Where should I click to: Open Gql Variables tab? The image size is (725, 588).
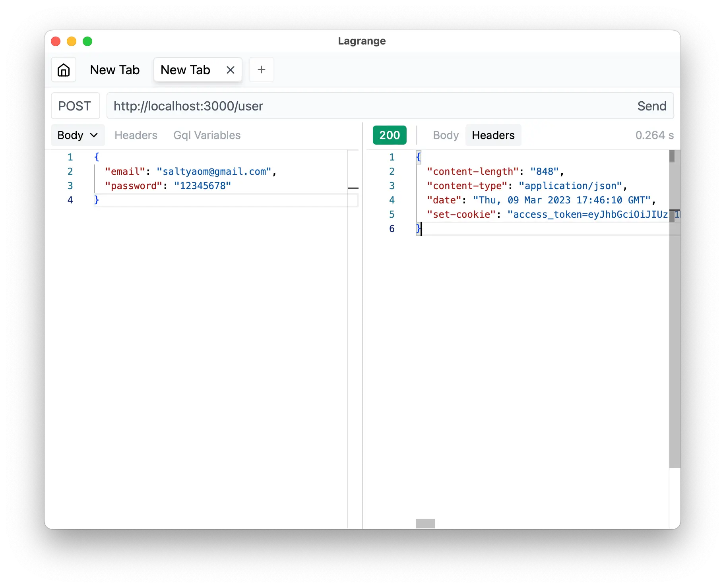tap(207, 135)
